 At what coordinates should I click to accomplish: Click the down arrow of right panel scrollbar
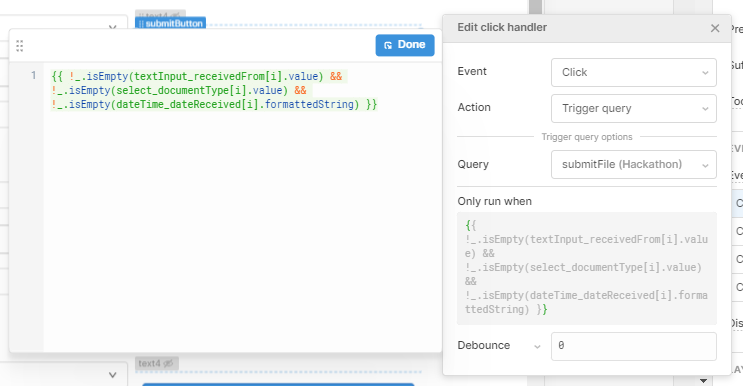point(703,381)
